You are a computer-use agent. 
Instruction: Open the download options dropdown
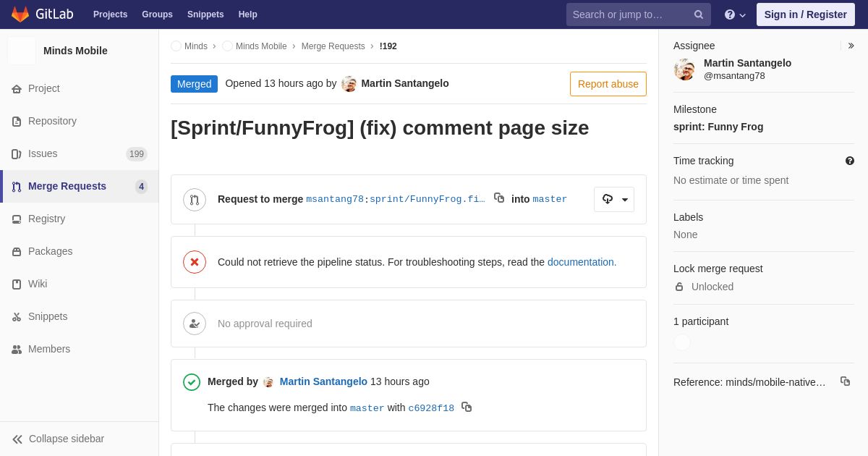tap(614, 199)
